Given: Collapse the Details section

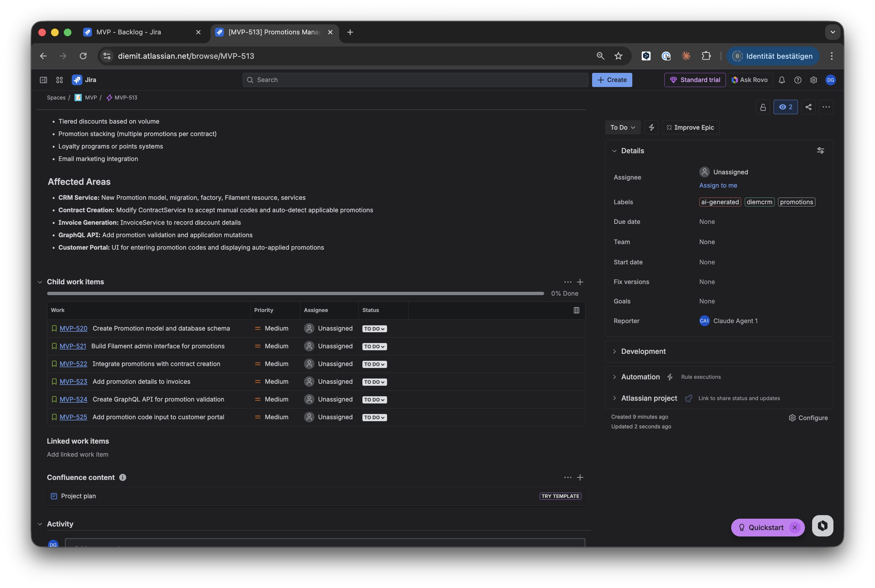Looking at the screenshot, I should pyautogui.click(x=614, y=151).
